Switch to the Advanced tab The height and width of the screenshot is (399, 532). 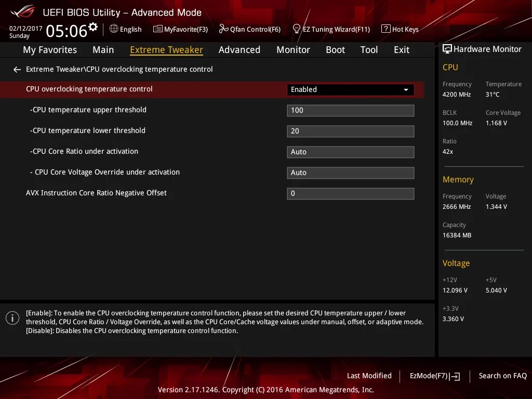tap(239, 50)
